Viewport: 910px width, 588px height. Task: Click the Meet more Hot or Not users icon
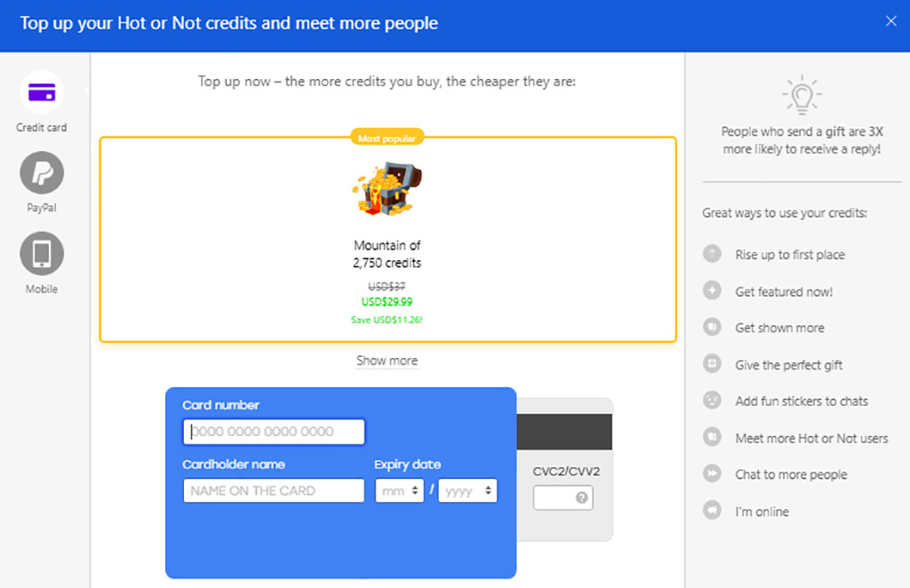point(713,438)
